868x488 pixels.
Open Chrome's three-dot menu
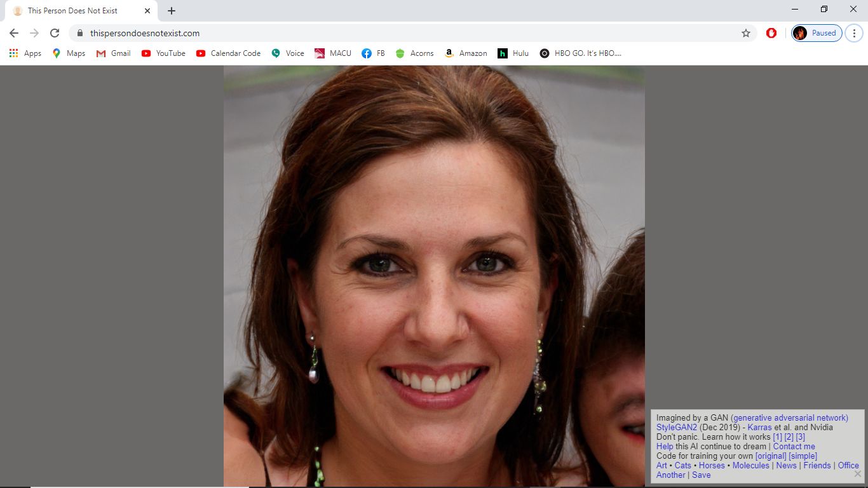pyautogui.click(x=853, y=32)
